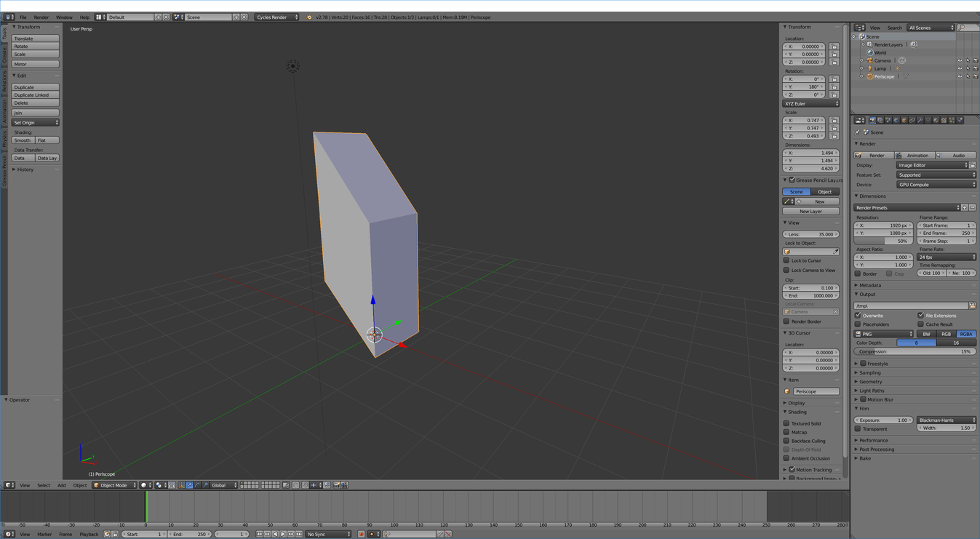Expand the Light Paths panel

(x=872, y=391)
